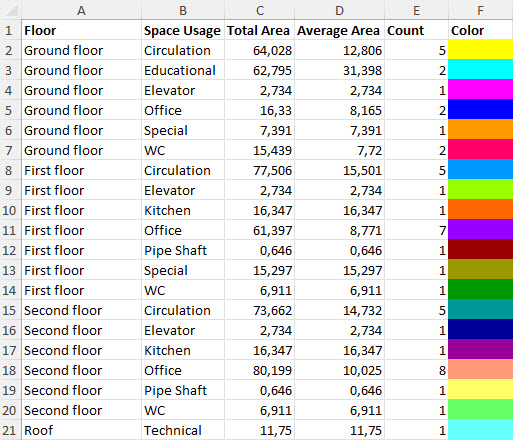Select total area value 15,297

[x=260, y=270]
